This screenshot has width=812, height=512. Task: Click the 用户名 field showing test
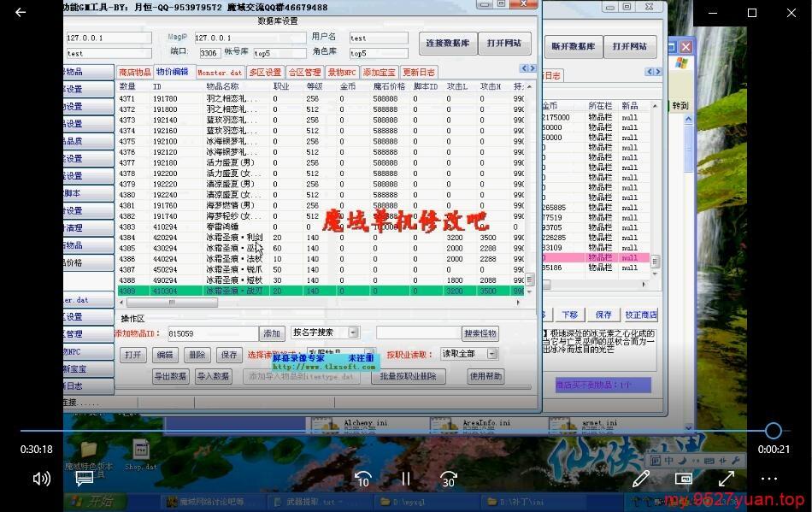(379, 38)
